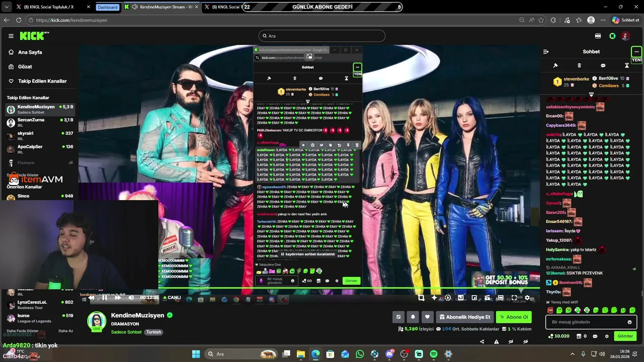Toggle picture-in-picture mini player
644x362 pixels.
[x=474, y=298]
